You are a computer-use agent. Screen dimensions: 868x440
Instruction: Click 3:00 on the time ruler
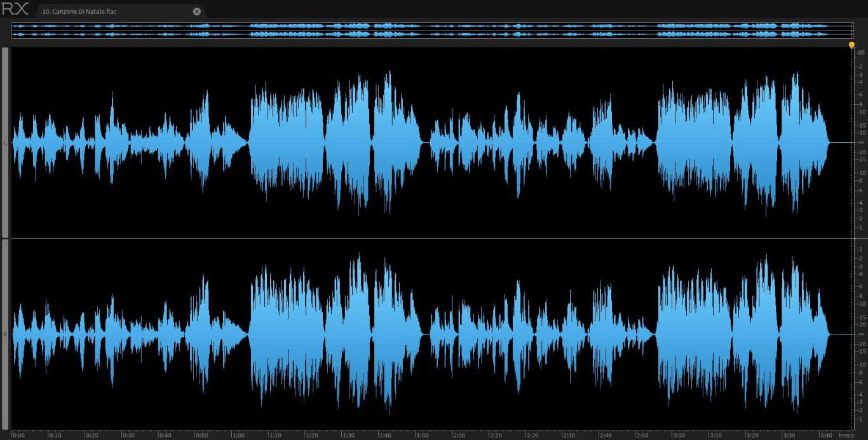click(x=678, y=435)
